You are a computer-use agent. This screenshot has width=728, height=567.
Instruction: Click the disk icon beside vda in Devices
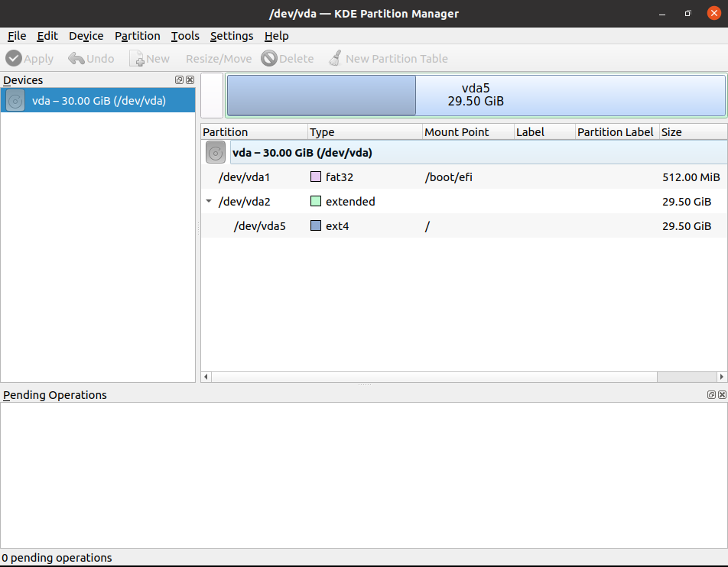tap(15, 100)
